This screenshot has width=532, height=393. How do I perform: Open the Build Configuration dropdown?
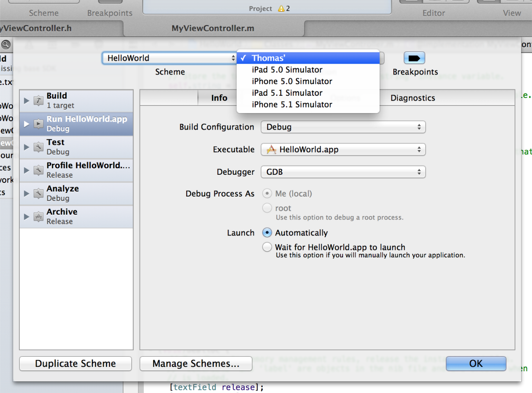tap(343, 127)
